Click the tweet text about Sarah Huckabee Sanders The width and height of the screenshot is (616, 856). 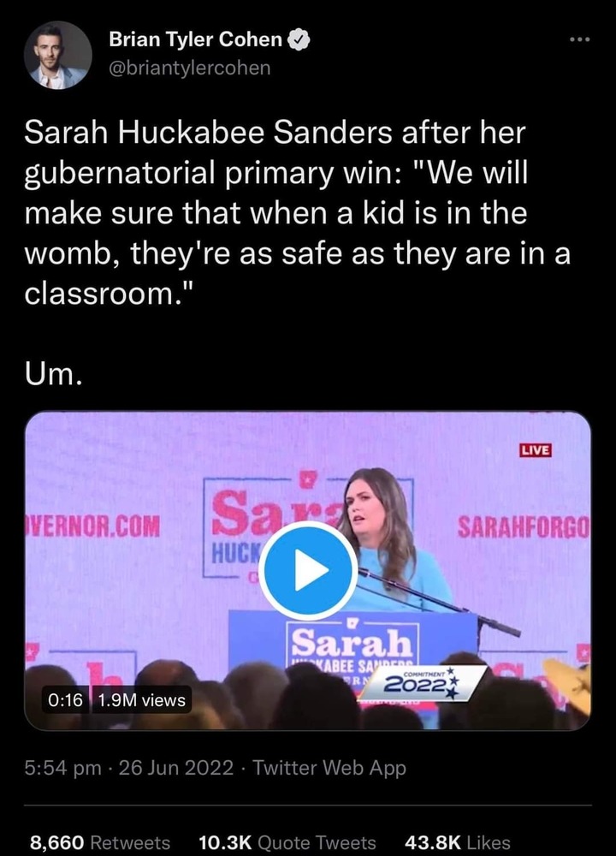coord(297,213)
